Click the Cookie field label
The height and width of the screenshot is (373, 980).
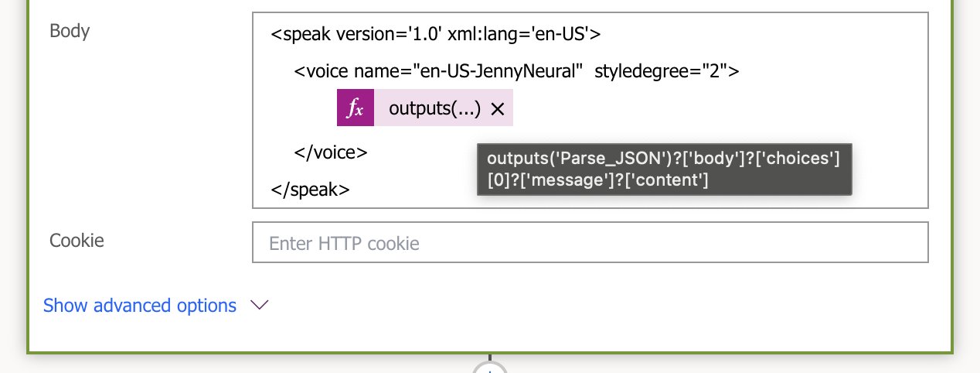[x=77, y=241]
